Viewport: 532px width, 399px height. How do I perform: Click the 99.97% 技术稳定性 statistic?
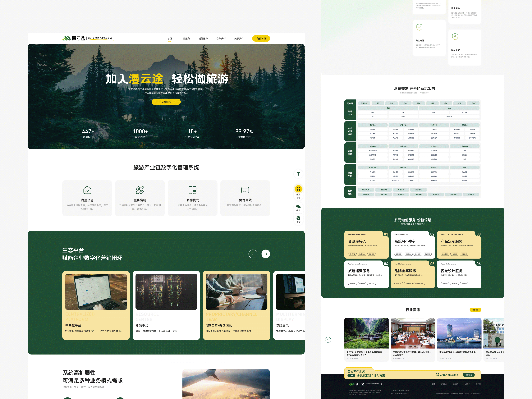click(244, 134)
